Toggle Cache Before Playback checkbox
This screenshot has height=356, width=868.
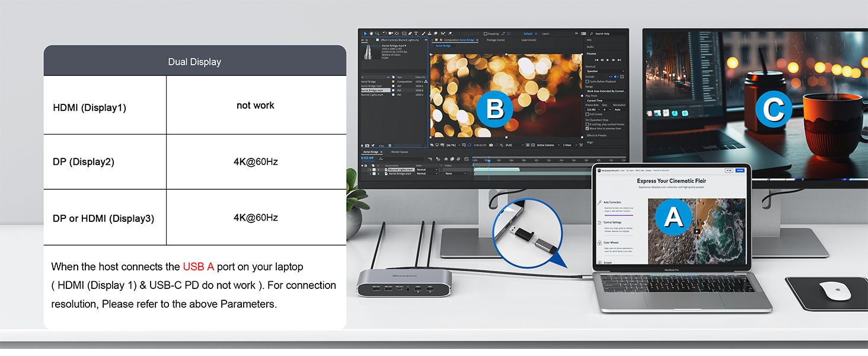[x=588, y=81]
